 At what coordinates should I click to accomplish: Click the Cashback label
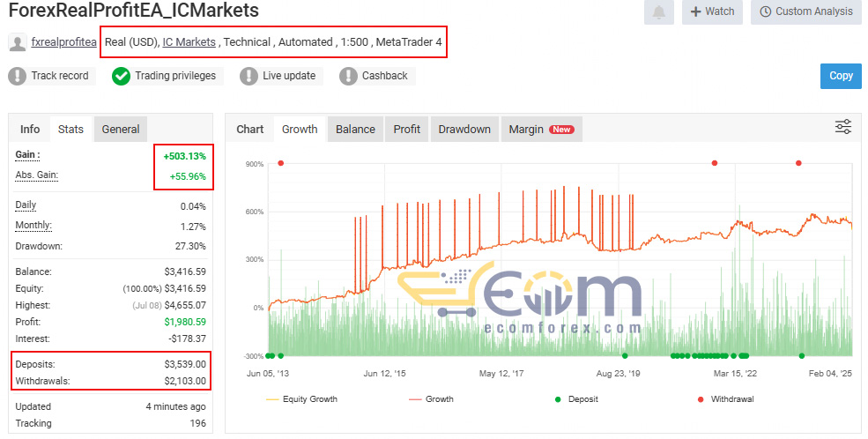tap(385, 76)
